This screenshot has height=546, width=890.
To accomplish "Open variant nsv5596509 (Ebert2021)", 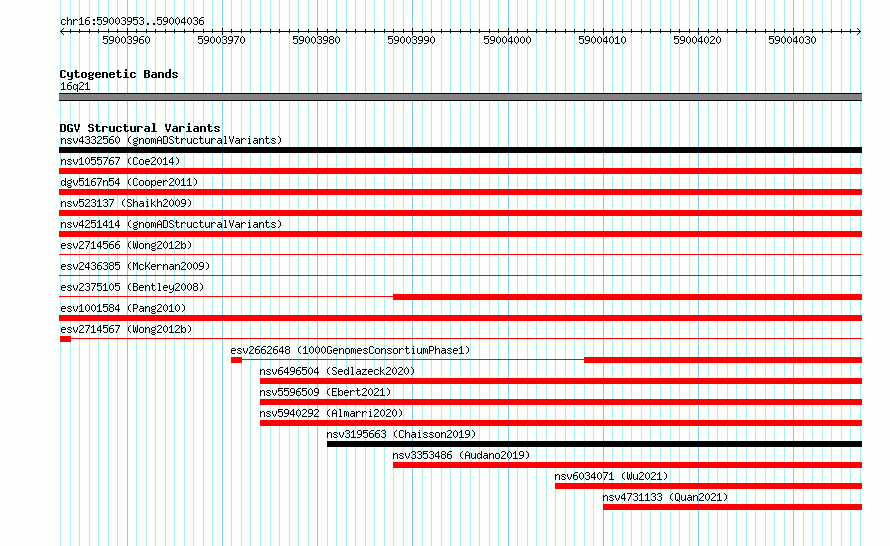I will pos(325,392).
